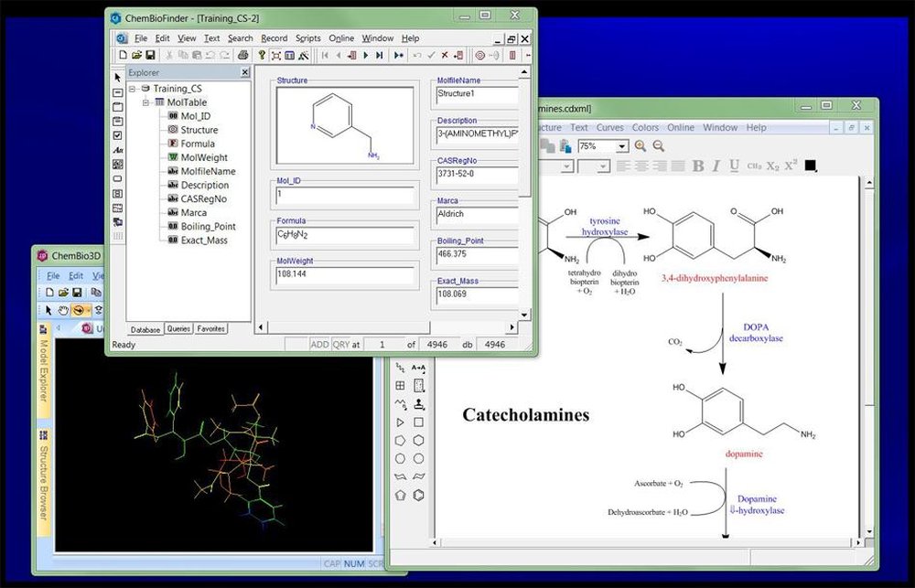Select Exact_Mass field in Explorer tree
Screen dimensions: 915x588
(x=198, y=241)
